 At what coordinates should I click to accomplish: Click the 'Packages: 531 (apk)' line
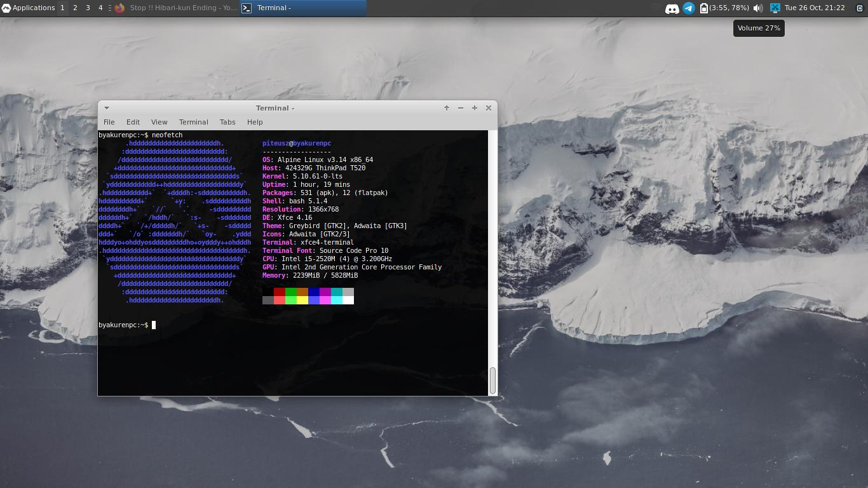click(x=325, y=193)
